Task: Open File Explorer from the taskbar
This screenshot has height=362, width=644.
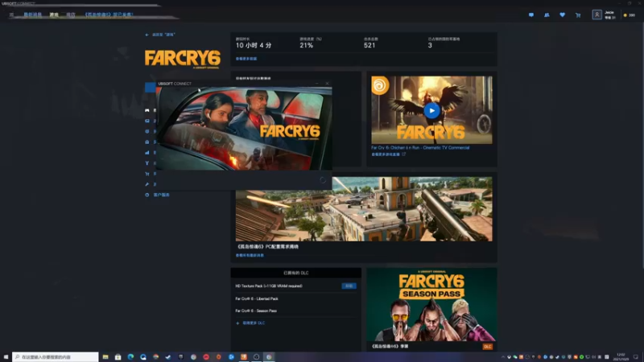Action: coord(105,357)
